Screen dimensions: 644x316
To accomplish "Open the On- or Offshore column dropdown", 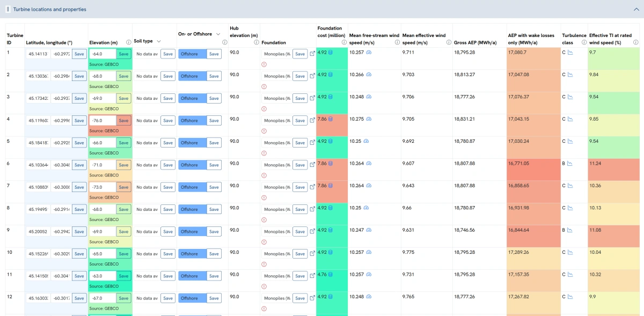I will pos(218,34).
